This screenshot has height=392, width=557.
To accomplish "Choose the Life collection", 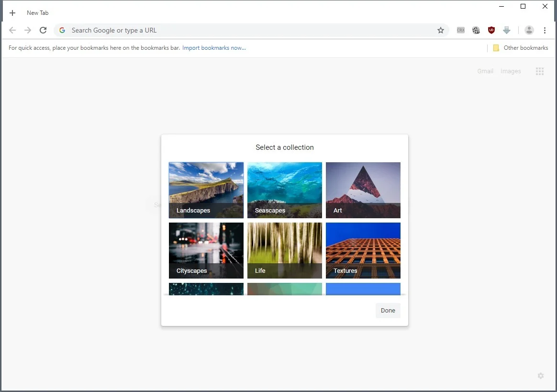I will (285, 250).
